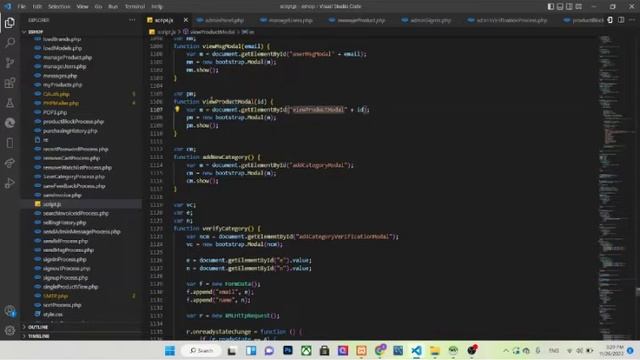Expand the OUTLINE section

(x=38, y=327)
